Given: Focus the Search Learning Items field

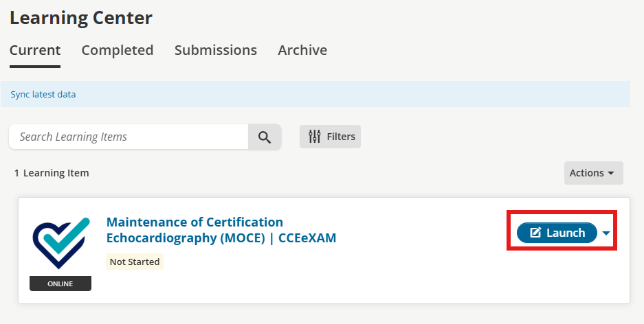Looking at the screenshot, I should coord(129,137).
